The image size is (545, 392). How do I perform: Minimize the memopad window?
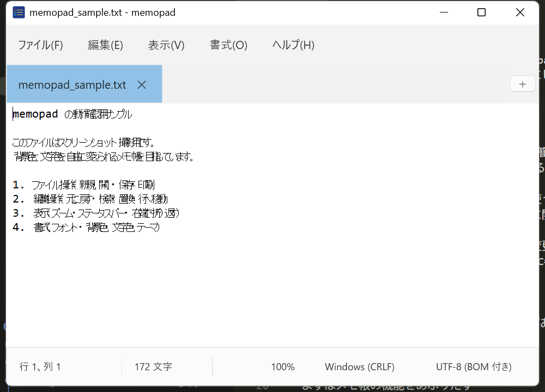click(x=444, y=13)
